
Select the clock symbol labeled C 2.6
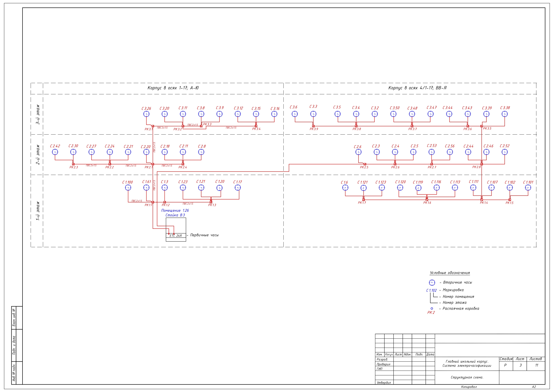click(x=358, y=152)
